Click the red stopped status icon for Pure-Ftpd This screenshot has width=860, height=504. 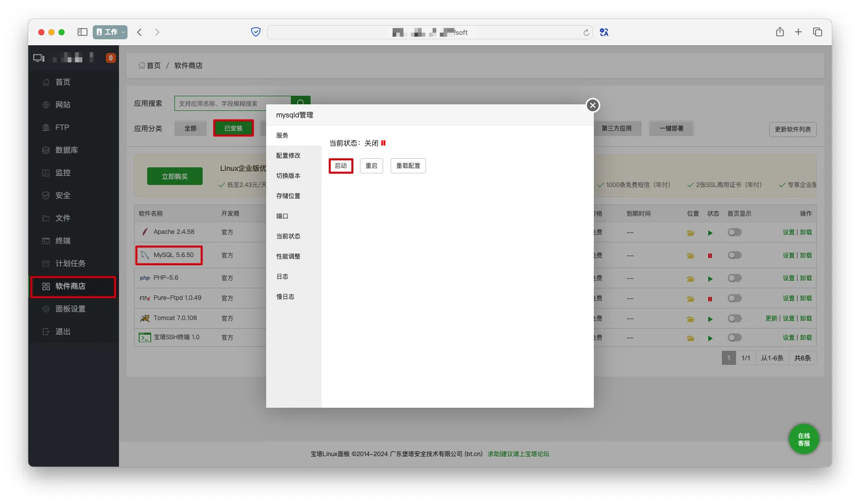pyautogui.click(x=710, y=299)
